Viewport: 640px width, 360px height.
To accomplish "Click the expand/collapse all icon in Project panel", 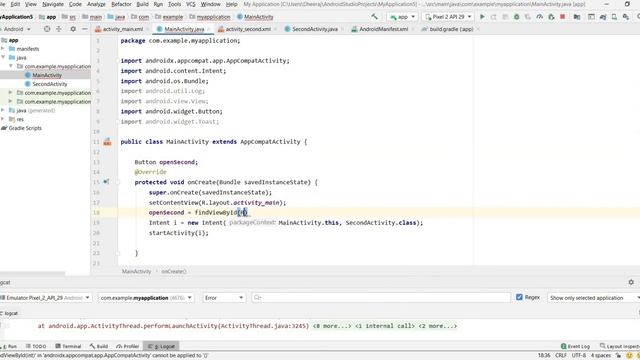I will point(59,29).
